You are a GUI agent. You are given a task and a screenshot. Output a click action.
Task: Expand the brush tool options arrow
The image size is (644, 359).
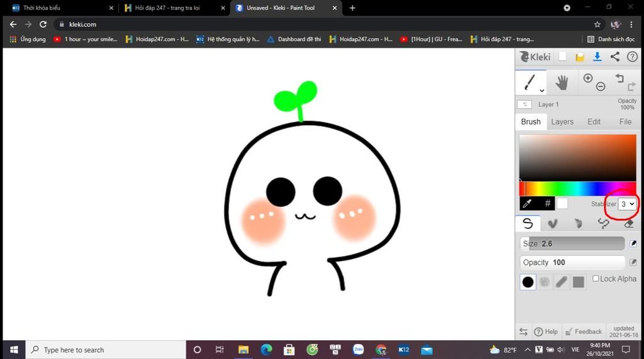click(542, 91)
